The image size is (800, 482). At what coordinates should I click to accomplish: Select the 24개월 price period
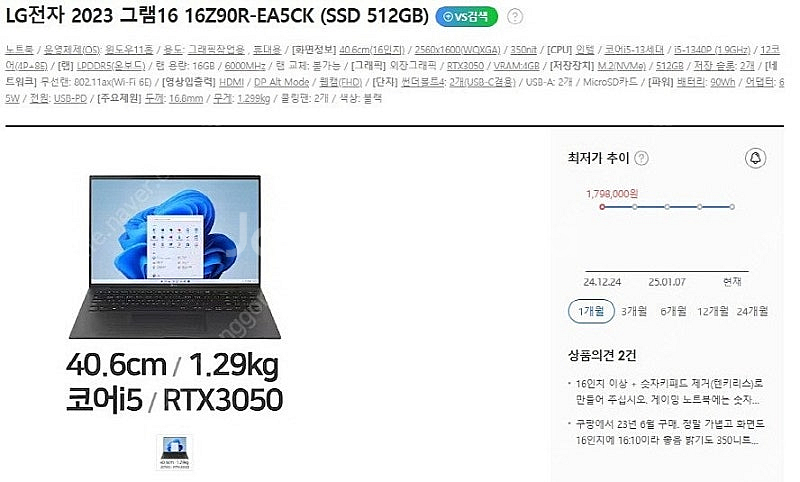(752, 311)
